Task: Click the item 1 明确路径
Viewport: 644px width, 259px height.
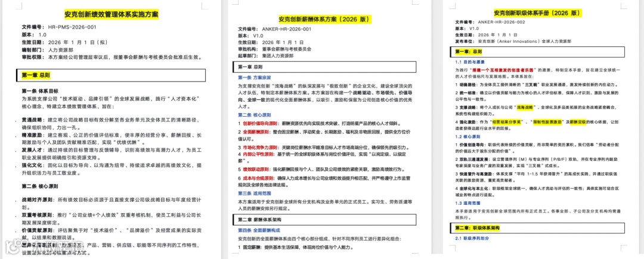Action: pyautogui.click(x=467, y=85)
